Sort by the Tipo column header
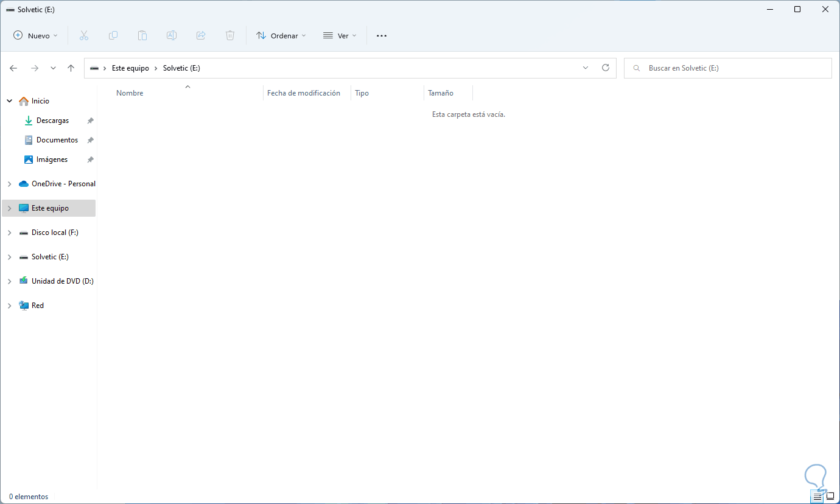Viewport: 840px width, 504px height. tap(362, 93)
